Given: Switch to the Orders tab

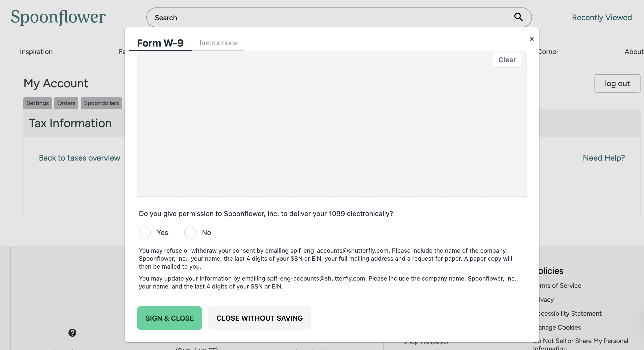Looking at the screenshot, I should coord(66,103).
